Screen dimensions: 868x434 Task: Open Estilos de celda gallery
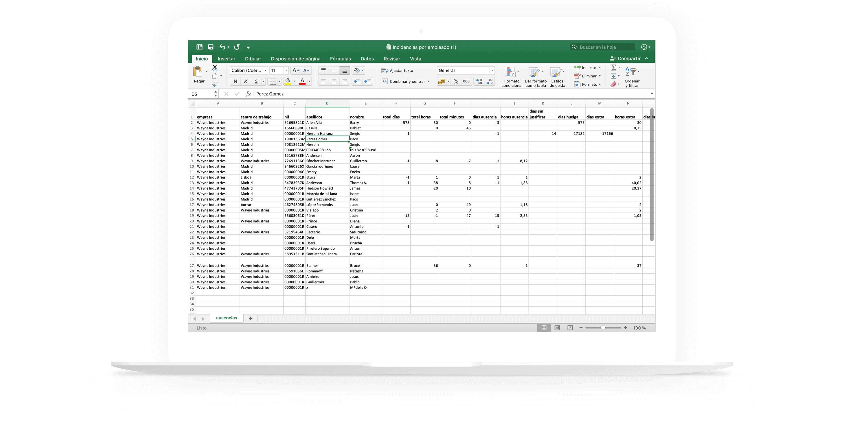pyautogui.click(x=557, y=77)
